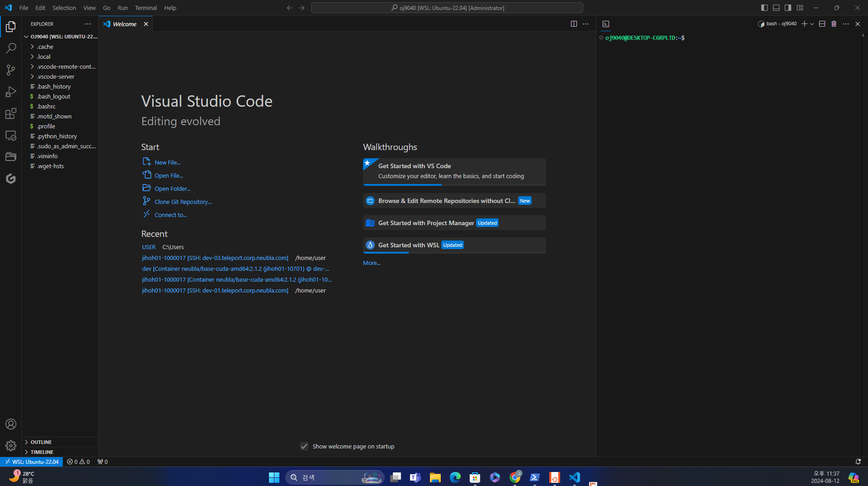This screenshot has width=868, height=486.
Task: Open the .profile file
Action: tap(60, 126)
